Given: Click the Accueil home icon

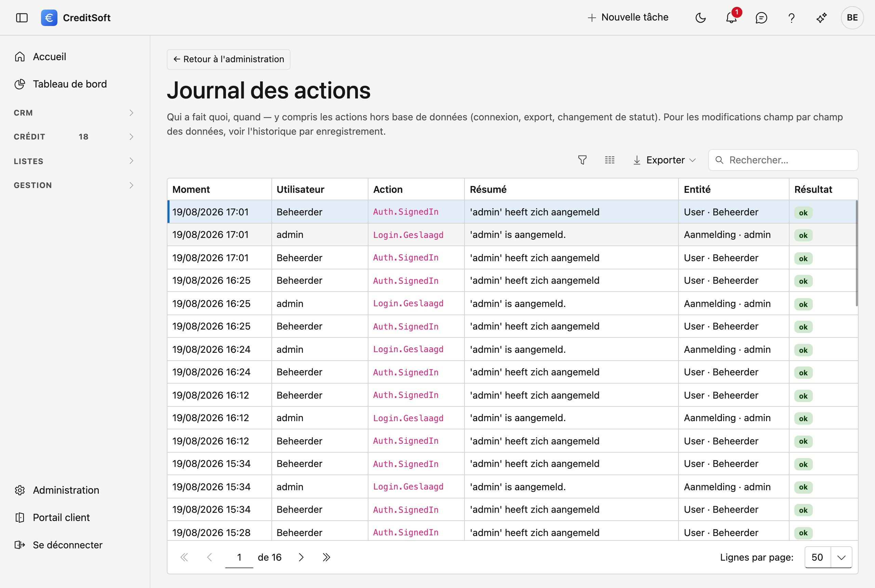Looking at the screenshot, I should click(x=20, y=57).
